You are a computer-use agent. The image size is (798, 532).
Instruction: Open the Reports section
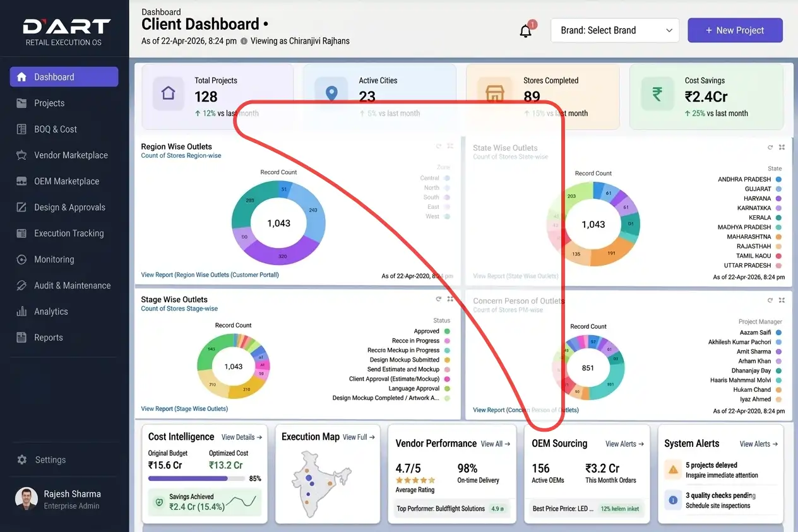point(47,337)
